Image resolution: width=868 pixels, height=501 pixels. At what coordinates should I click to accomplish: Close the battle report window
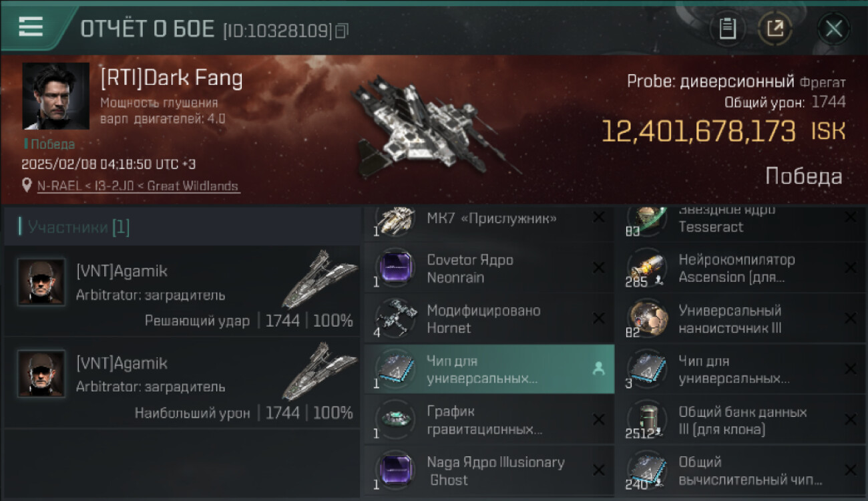tap(833, 29)
